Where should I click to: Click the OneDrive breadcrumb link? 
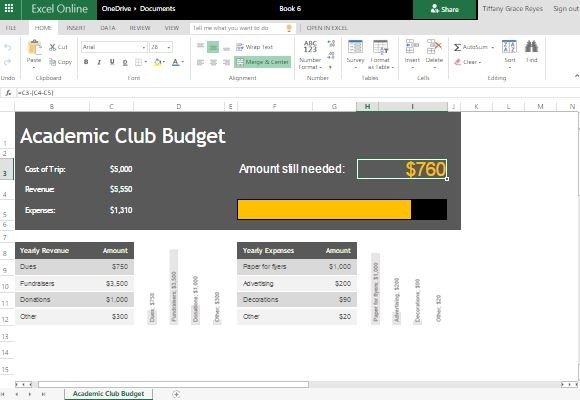tap(116, 9)
